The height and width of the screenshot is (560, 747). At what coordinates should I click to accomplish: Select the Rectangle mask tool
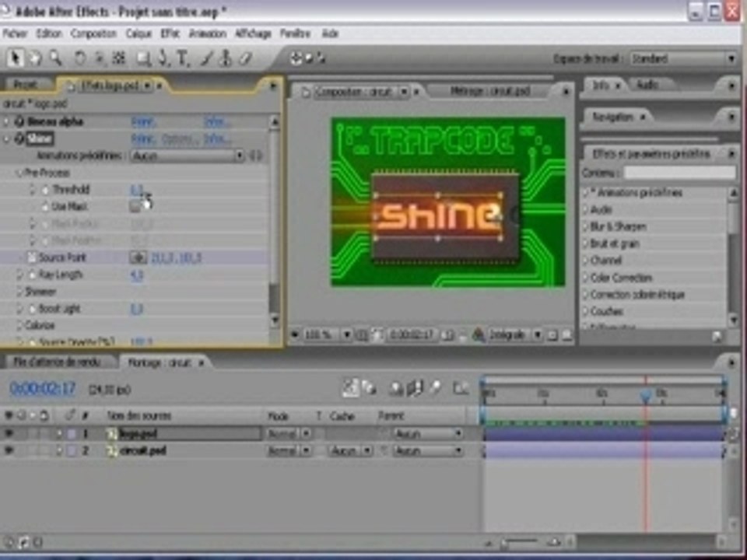143,58
